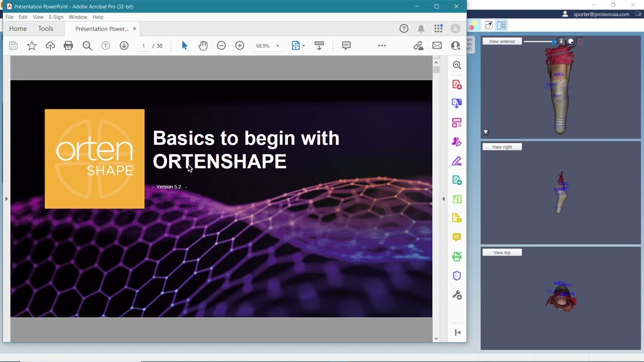The image size is (644, 362).
Task: Click the red spine icon in anterior view
Action: (580, 41)
